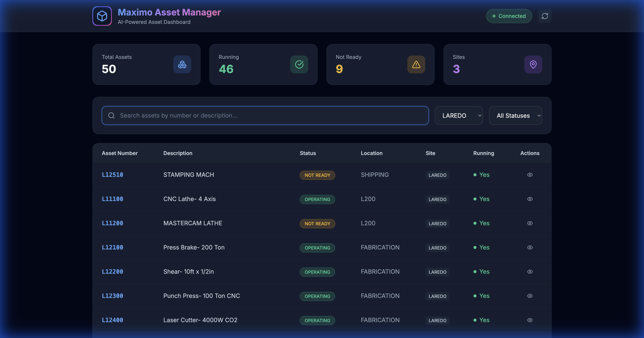The height and width of the screenshot is (338, 644).
Task: Click the NOT READY badge for STAMPING MACH
Action: coord(317,175)
